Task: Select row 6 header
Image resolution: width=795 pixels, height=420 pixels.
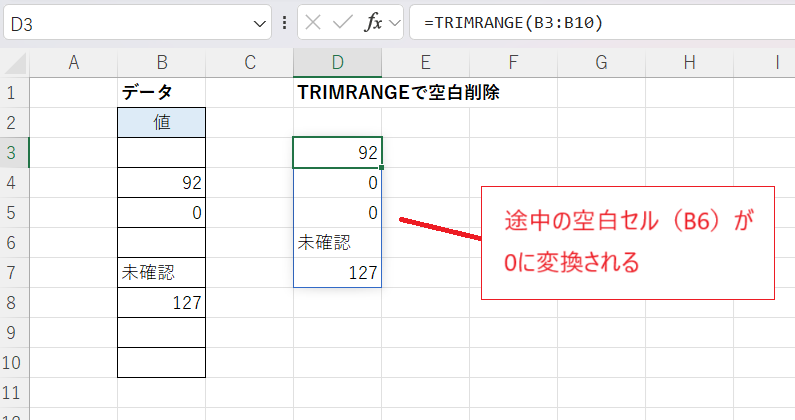Action: 14,242
